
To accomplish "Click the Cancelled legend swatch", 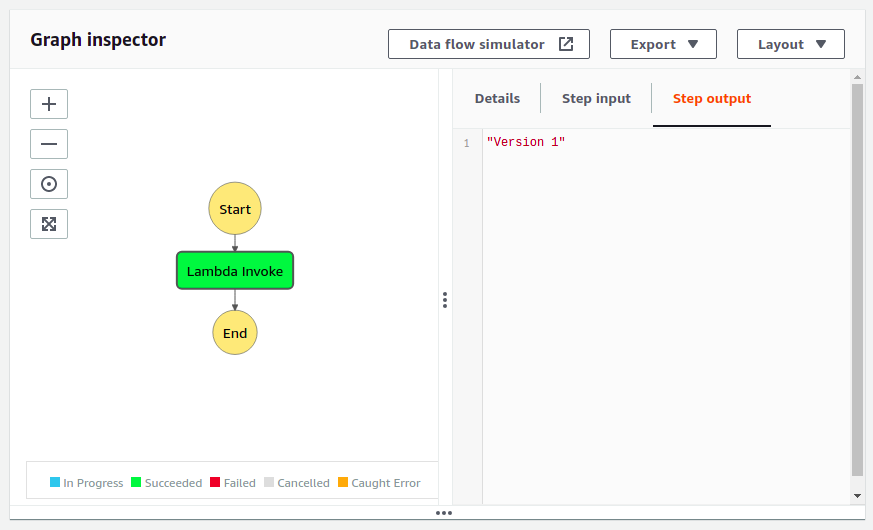I will tap(269, 482).
